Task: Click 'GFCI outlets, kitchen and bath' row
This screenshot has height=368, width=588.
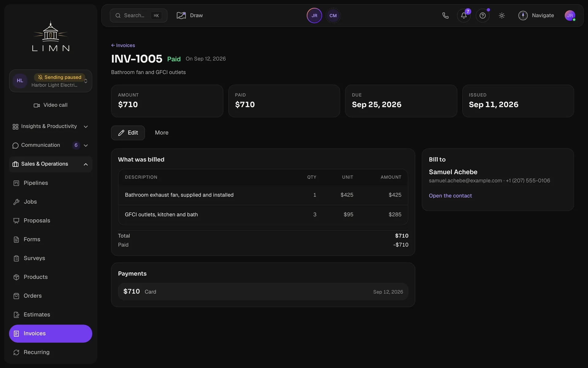Action: 263,215
